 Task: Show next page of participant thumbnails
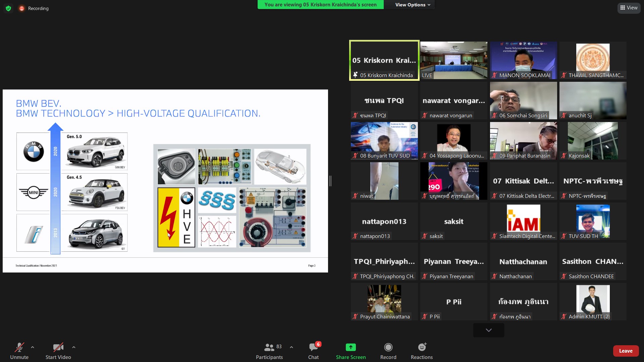[489, 330]
